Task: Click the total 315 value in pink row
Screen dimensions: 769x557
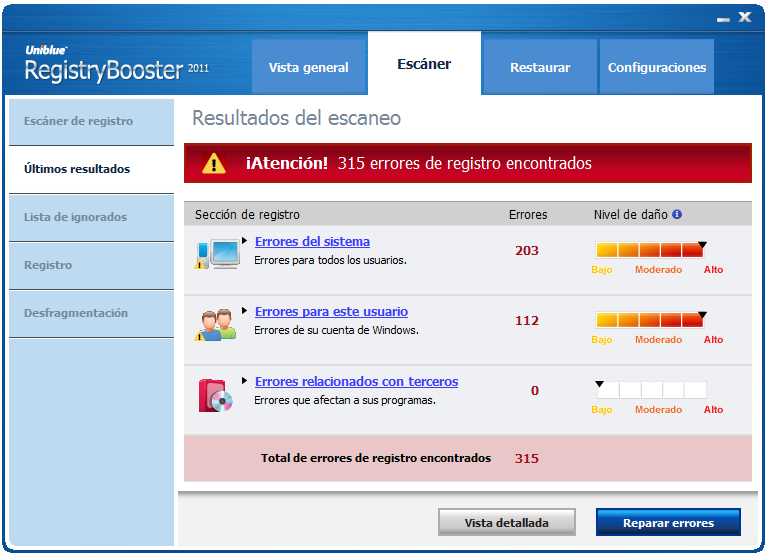Action: click(x=527, y=458)
